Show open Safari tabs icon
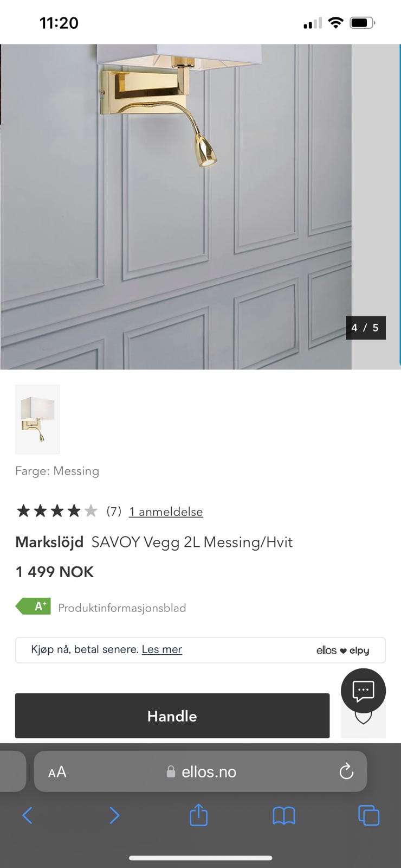 coord(368,815)
